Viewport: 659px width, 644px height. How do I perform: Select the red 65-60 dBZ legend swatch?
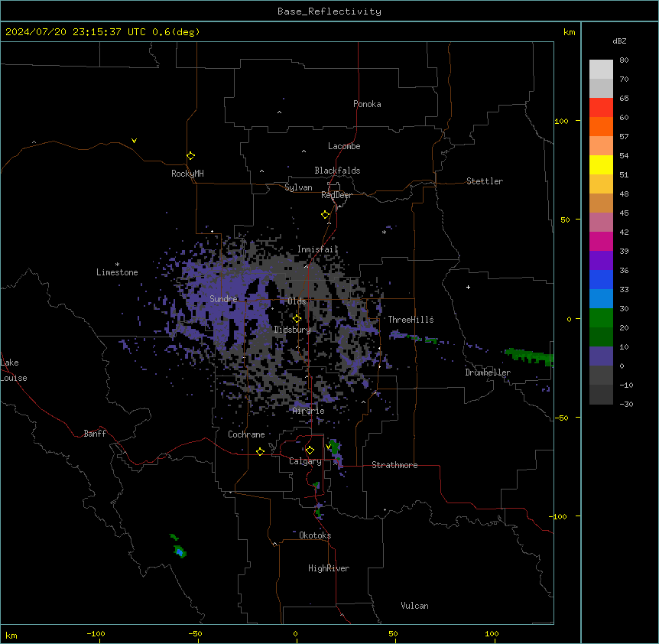[601, 108]
